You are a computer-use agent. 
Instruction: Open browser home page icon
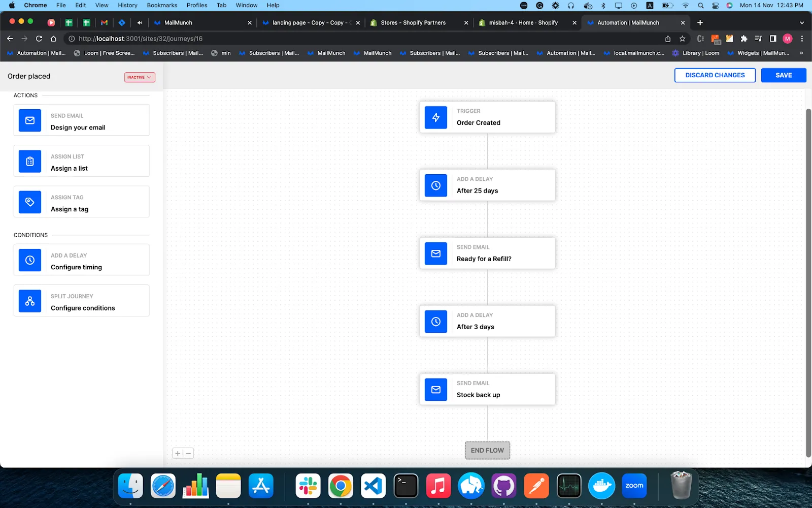click(53, 39)
